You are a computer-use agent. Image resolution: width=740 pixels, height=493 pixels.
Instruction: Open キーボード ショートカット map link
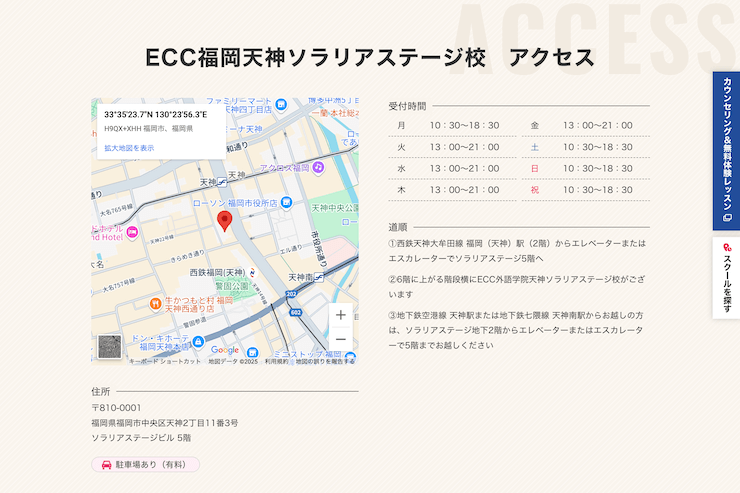pyautogui.click(x=164, y=361)
